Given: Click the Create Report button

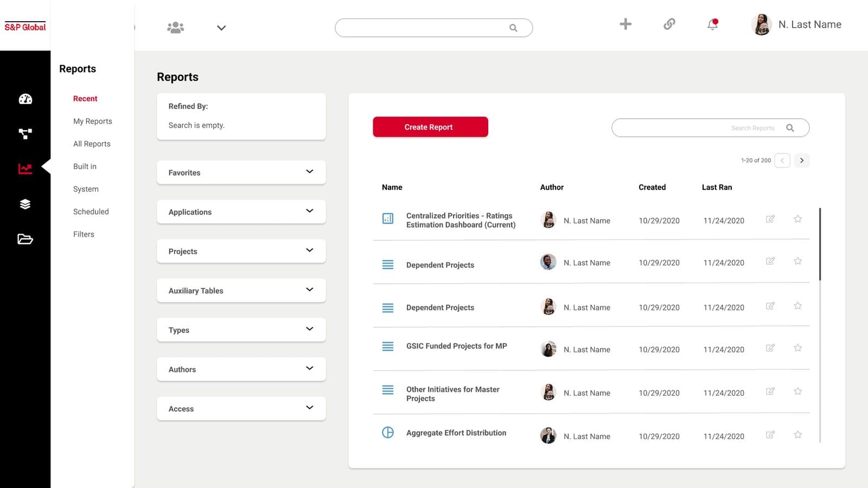Looking at the screenshot, I should (x=430, y=127).
